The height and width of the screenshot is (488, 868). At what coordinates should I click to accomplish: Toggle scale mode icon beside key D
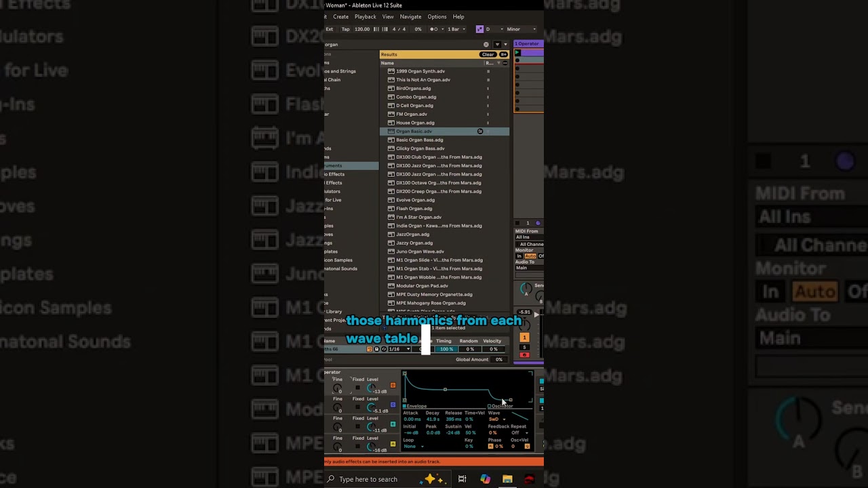[x=480, y=29]
